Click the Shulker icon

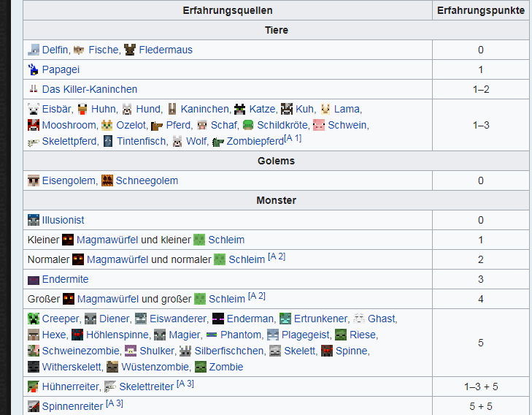tap(131, 351)
